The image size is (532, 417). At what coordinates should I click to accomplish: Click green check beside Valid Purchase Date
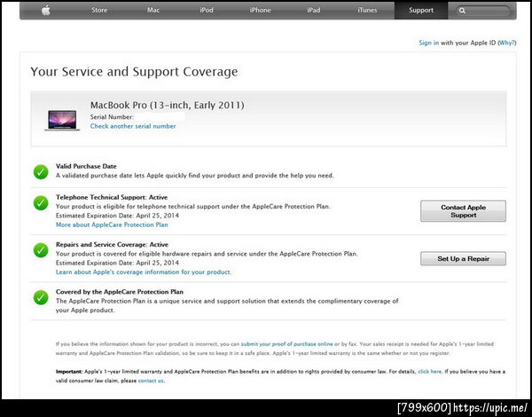tap(41, 172)
